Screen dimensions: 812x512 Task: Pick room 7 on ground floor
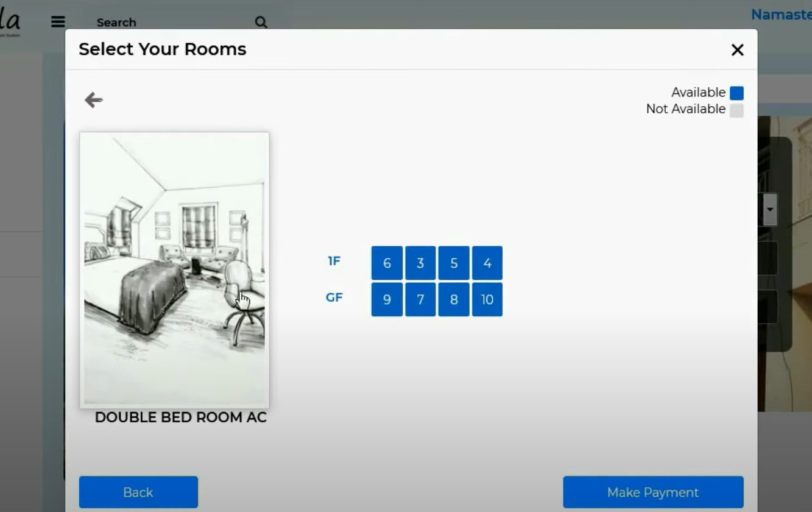click(420, 299)
